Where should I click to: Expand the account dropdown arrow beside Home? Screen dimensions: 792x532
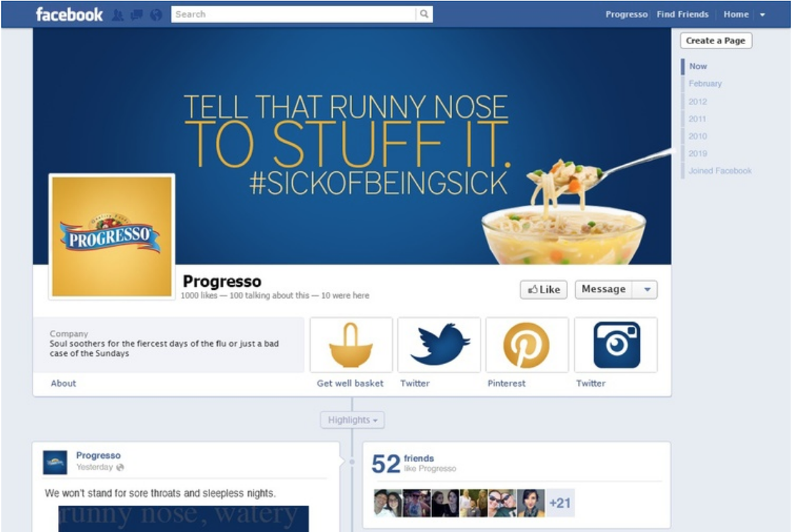point(763,15)
